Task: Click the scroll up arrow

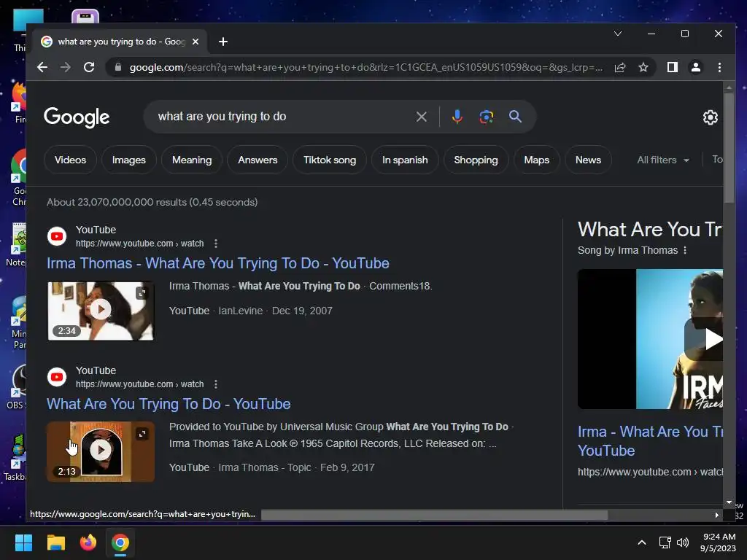Action: pyautogui.click(x=729, y=88)
